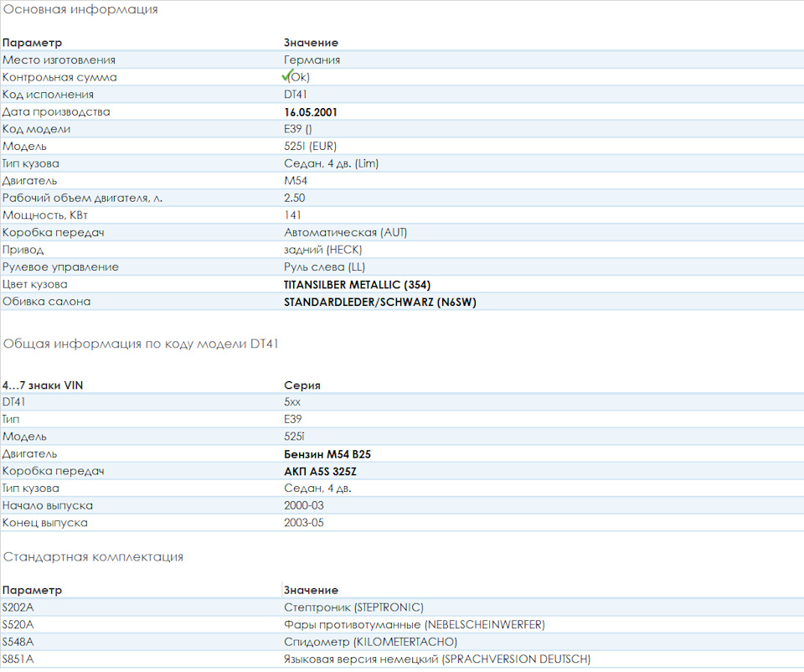This screenshot has height=672, width=804.
Task: Click 'Фары противотуманные (NEBELSCHEINWERFER)' value
Action: click(x=415, y=625)
